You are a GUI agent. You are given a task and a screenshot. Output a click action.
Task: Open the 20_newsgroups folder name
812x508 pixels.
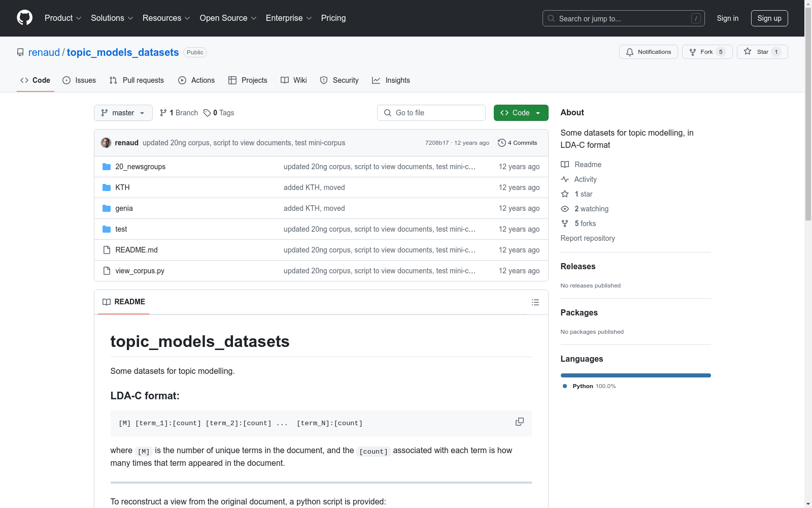(141, 167)
